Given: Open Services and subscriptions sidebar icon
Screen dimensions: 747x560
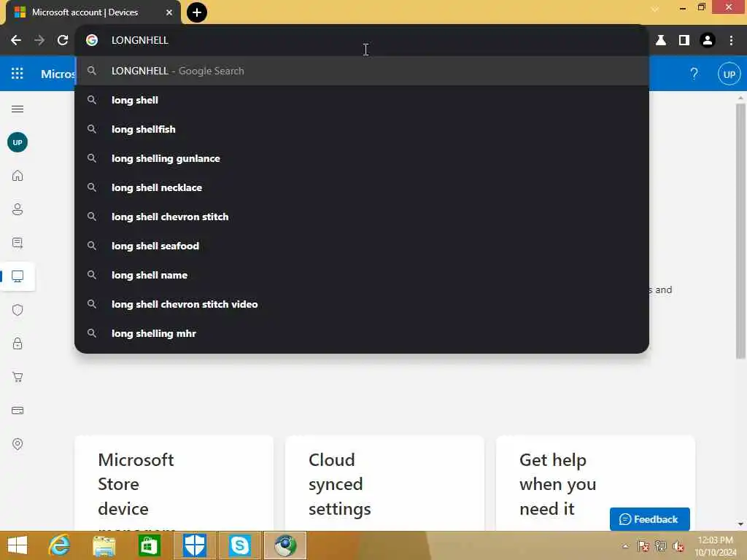Looking at the screenshot, I should click(18, 243).
